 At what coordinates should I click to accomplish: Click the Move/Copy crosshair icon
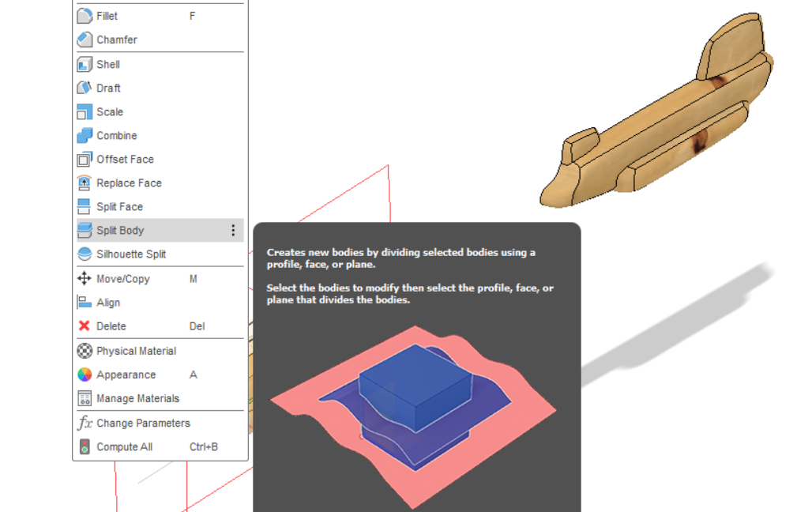(85, 278)
